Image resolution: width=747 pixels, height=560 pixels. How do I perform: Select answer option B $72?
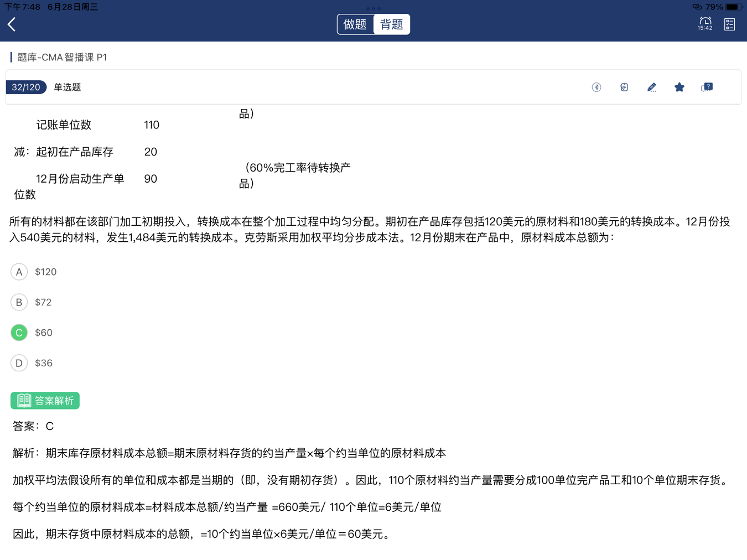pos(19,302)
